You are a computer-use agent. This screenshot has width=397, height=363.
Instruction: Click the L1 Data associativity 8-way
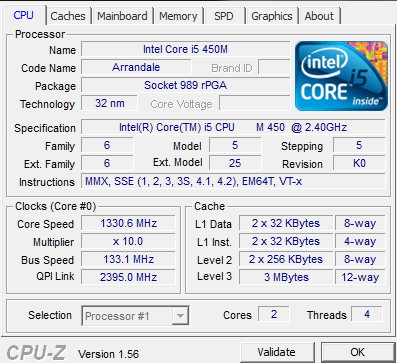coord(360,223)
